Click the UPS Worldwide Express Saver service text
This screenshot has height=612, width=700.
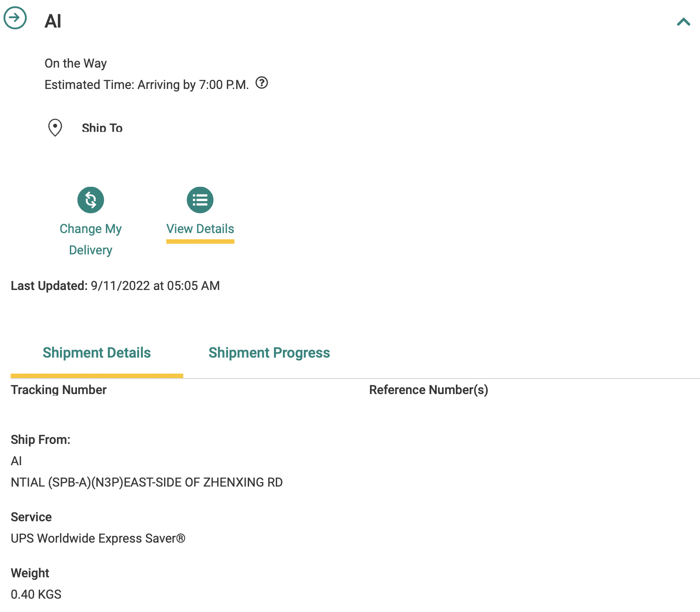click(x=98, y=538)
